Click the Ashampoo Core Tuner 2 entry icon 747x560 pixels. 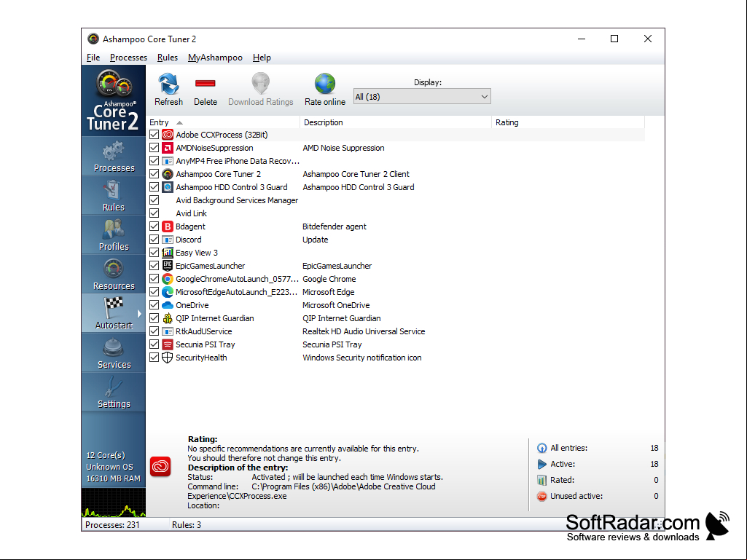pos(167,174)
